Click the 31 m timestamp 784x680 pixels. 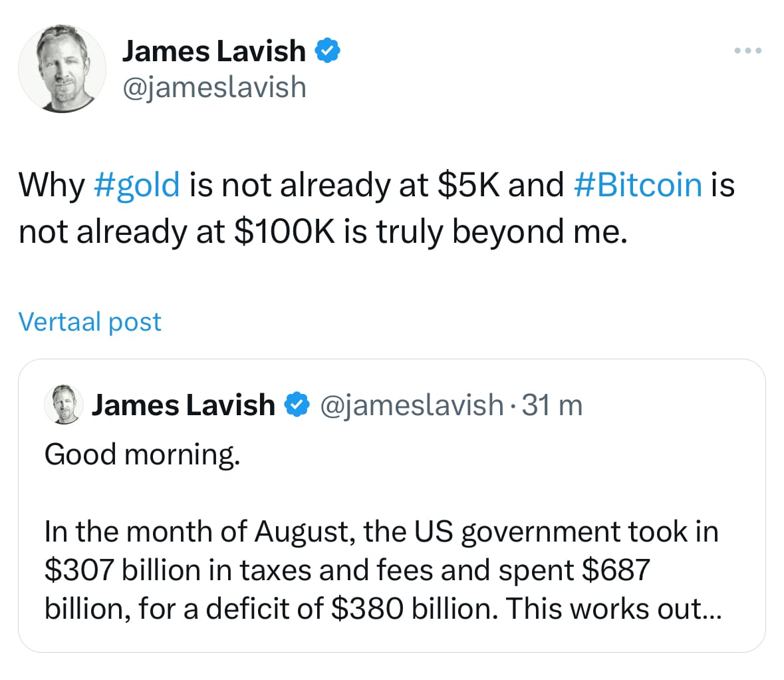(552, 405)
